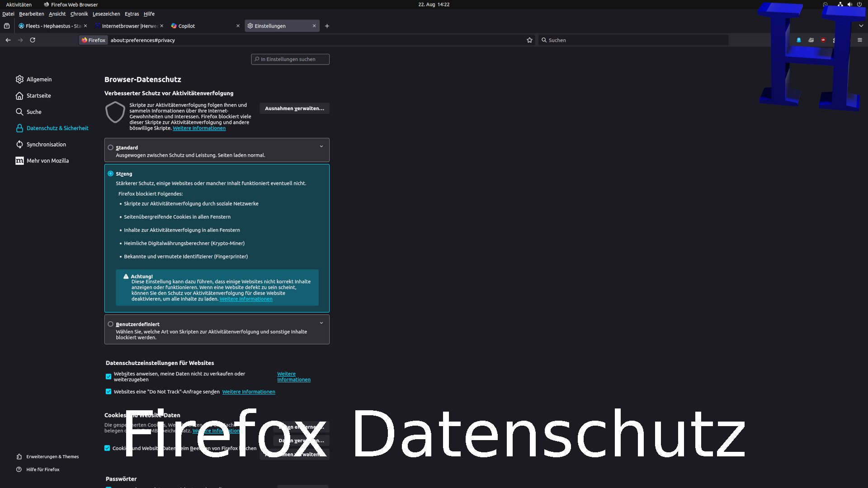Go forward using the forward arrow
The width and height of the screenshot is (868, 488).
pos(20,40)
